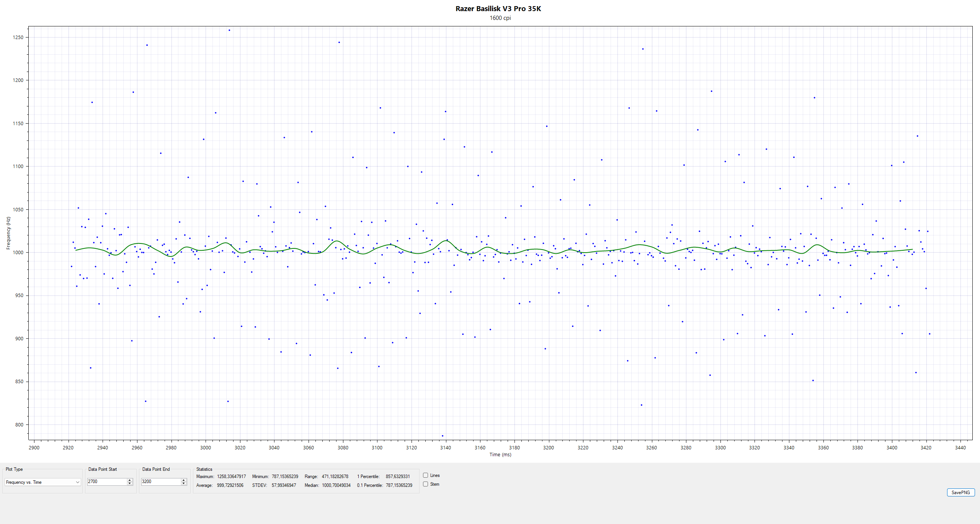Click the Frequency (Hz) axis label
The height and width of the screenshot is (524, 980).
tap(8, 233)
